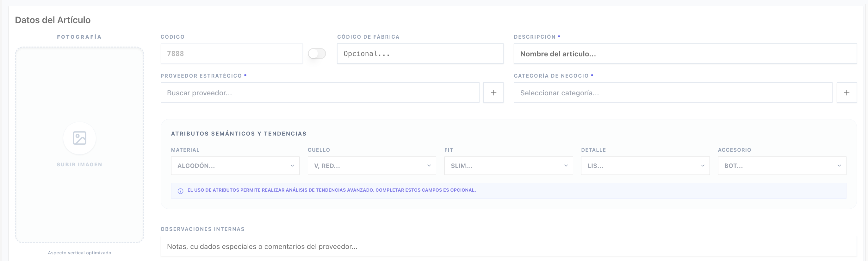
Task: Click the SUBIR IMAGEN upload label
Action: coord(79,165)
